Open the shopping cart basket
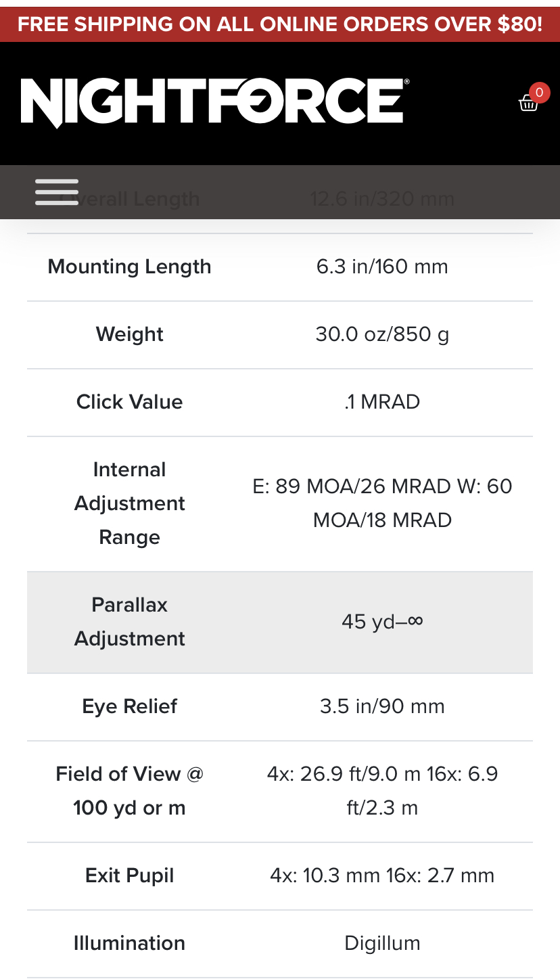560x979 pixels. [x=528, y=103]
